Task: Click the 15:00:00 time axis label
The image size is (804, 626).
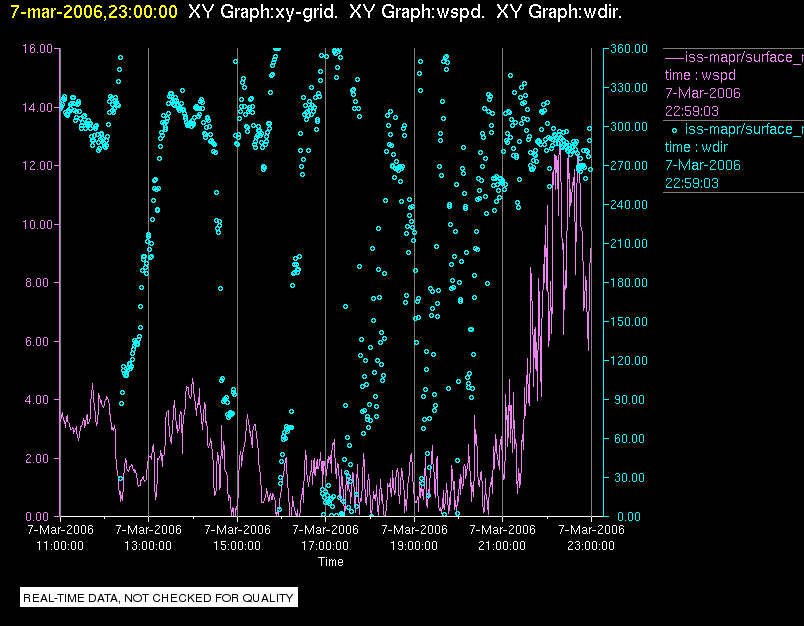Action: click(237, 546)
